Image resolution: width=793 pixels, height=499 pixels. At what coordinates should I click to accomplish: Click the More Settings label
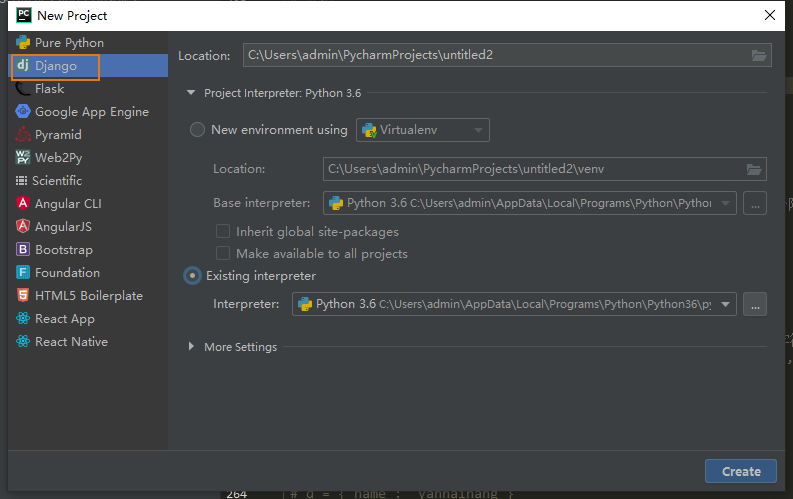pyautogui.click(x=240, y=347)
